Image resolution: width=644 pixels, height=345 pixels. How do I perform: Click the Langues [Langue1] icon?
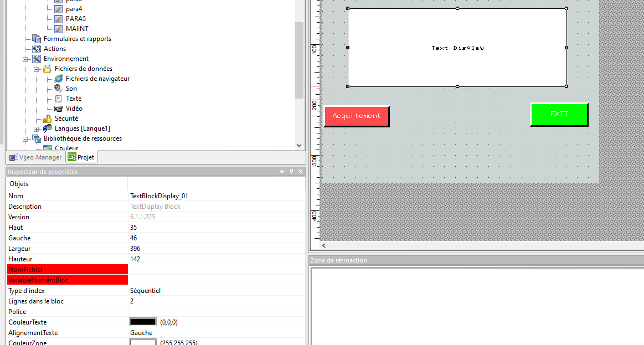[x=48, y=128]
